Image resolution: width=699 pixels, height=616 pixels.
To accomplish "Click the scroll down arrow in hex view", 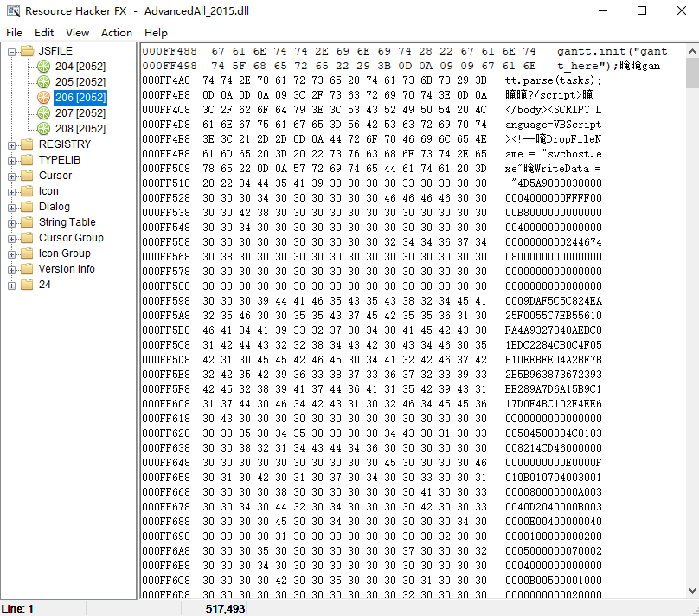I will pyautogui.click(x=692, y=591).
